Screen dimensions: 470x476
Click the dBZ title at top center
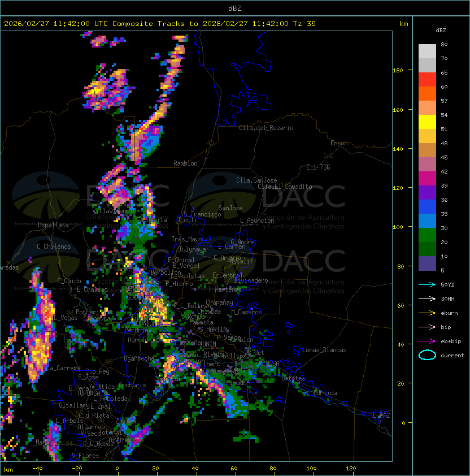pyautogui.click(x=235, y=8)
